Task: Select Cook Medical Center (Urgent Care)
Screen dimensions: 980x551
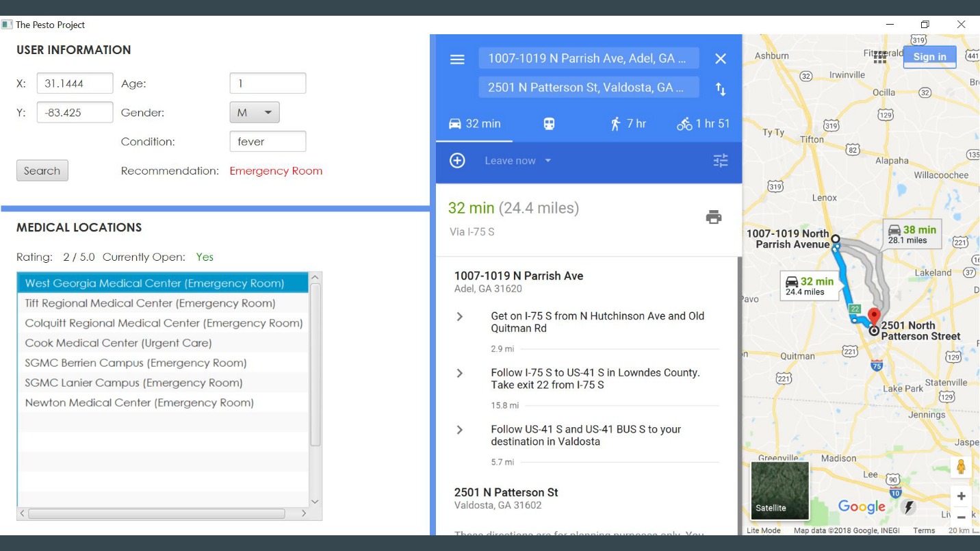Action: pos(118,343)
